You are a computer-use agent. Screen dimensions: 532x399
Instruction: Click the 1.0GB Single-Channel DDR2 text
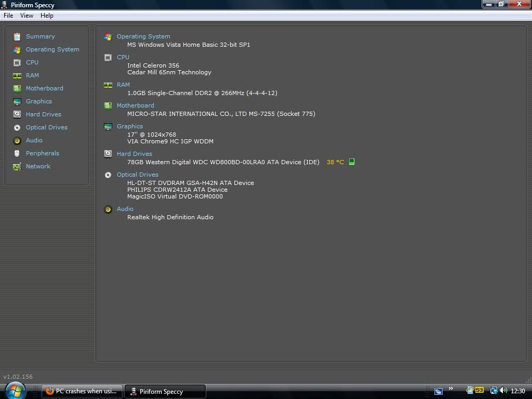202,93
